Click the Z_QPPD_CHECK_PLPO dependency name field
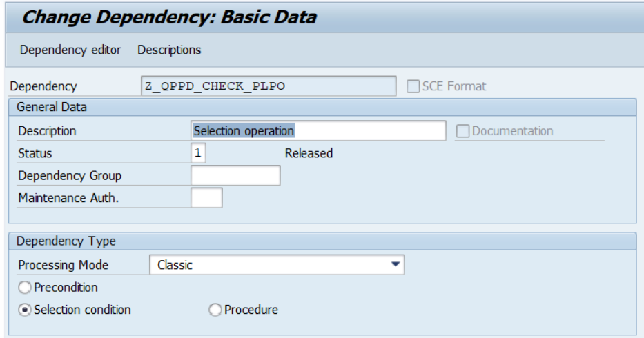 click(x=268, y=86)
